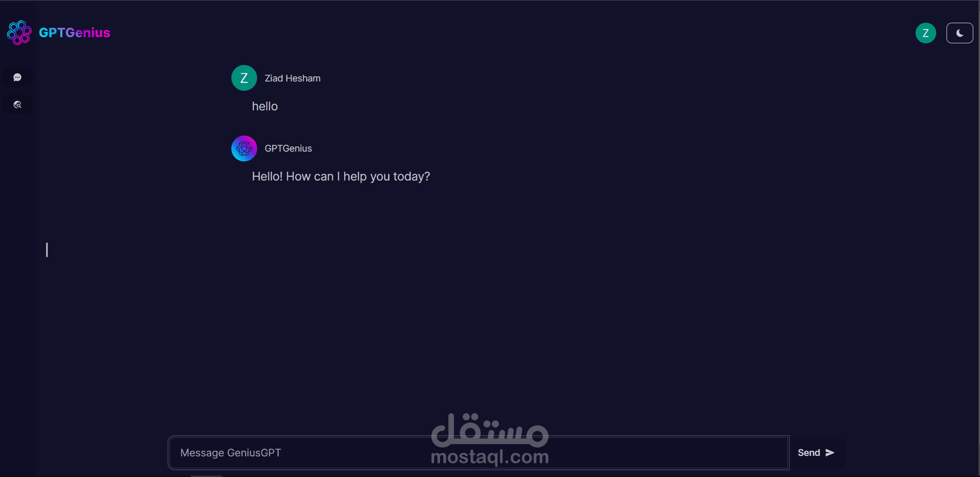Open the globe search icon in sidebar

point(18,105)
